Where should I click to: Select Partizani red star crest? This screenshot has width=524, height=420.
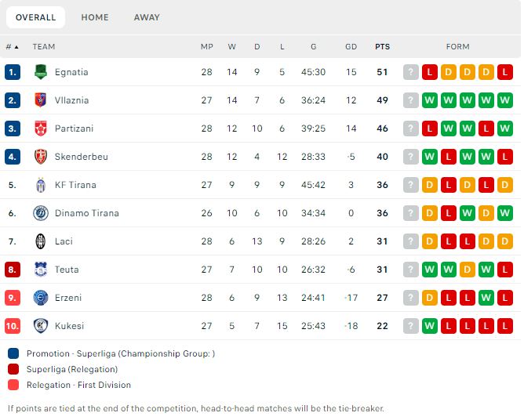(41, 129)
